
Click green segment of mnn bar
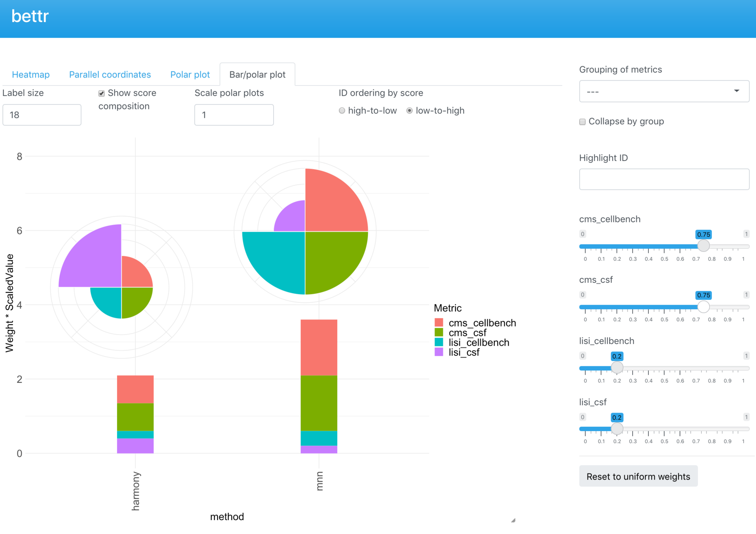[x=319, y=403]
